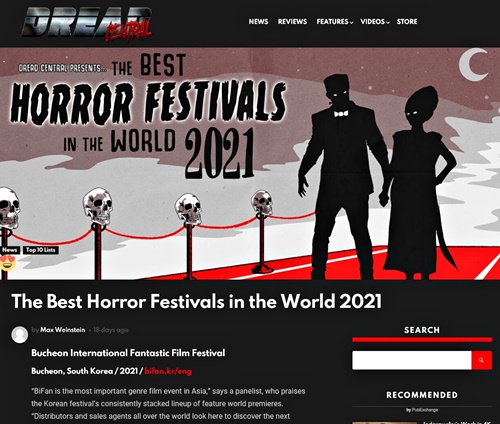Click the Top 10 Lists tag

pyautogui.click(x=41, y=250)
